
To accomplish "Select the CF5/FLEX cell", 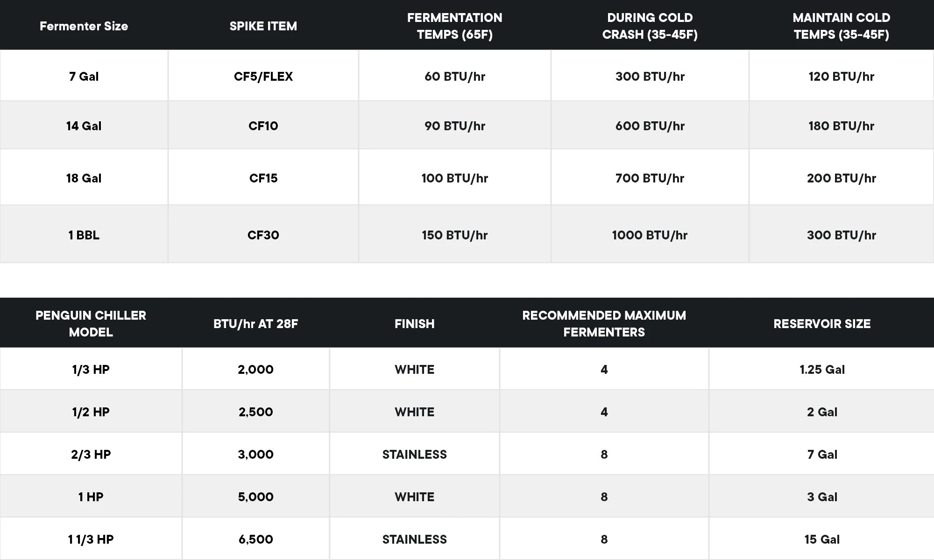I will coord(263,77).
